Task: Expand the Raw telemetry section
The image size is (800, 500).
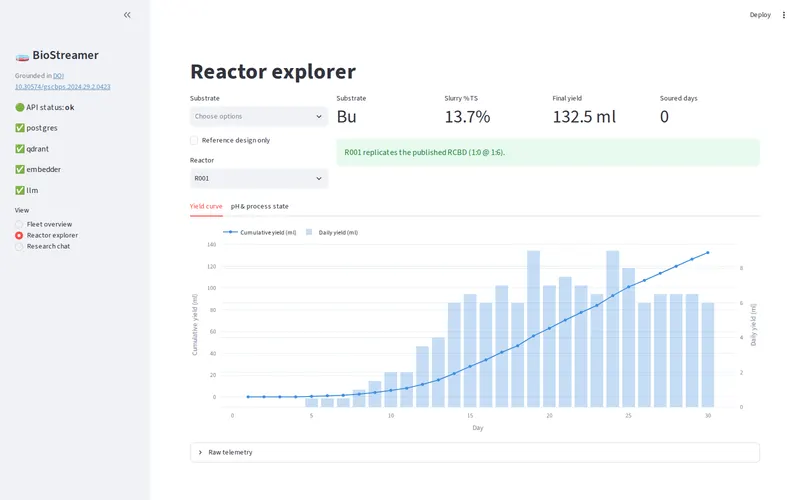Action: 474,452
